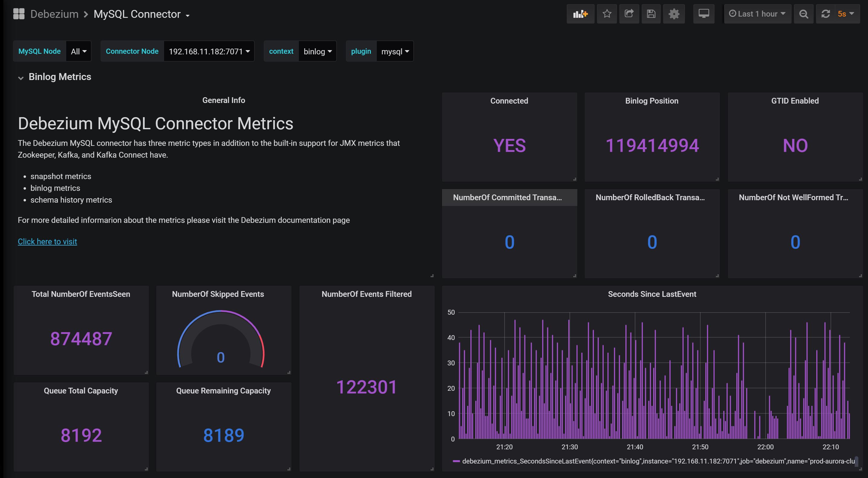Save the dashboard with disk icon
This screenshot has height=478, width=868.
tap(651, 14)
